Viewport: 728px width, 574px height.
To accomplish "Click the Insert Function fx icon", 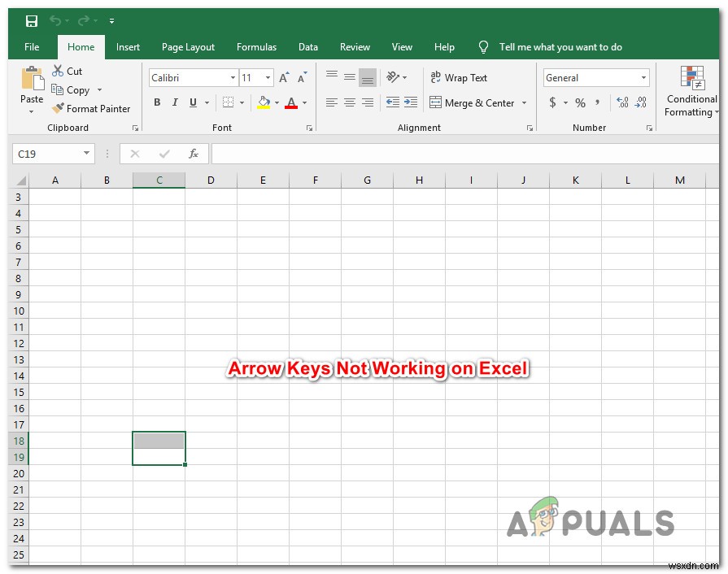I will (193, 154).
